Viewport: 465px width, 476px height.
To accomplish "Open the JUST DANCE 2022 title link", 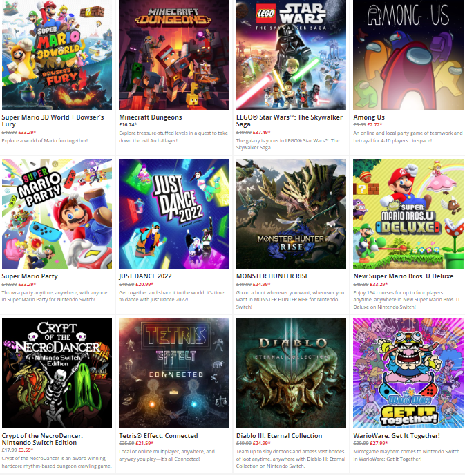I will point(145,276).
